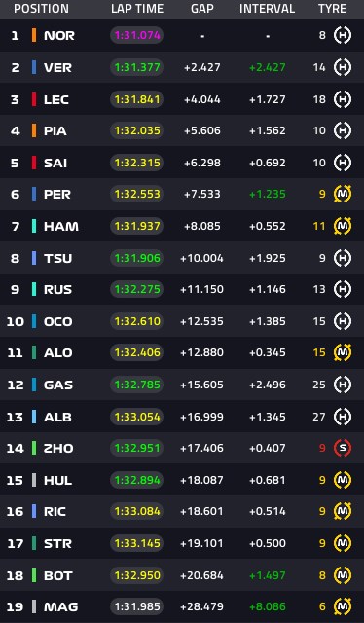Click the red team color bar beside LEC
Screen dimensions: 364x623
pyautogui.click(x=34, y=99)
